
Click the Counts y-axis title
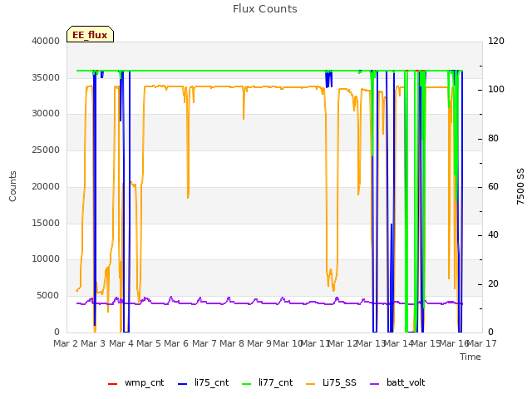(12, 186)
